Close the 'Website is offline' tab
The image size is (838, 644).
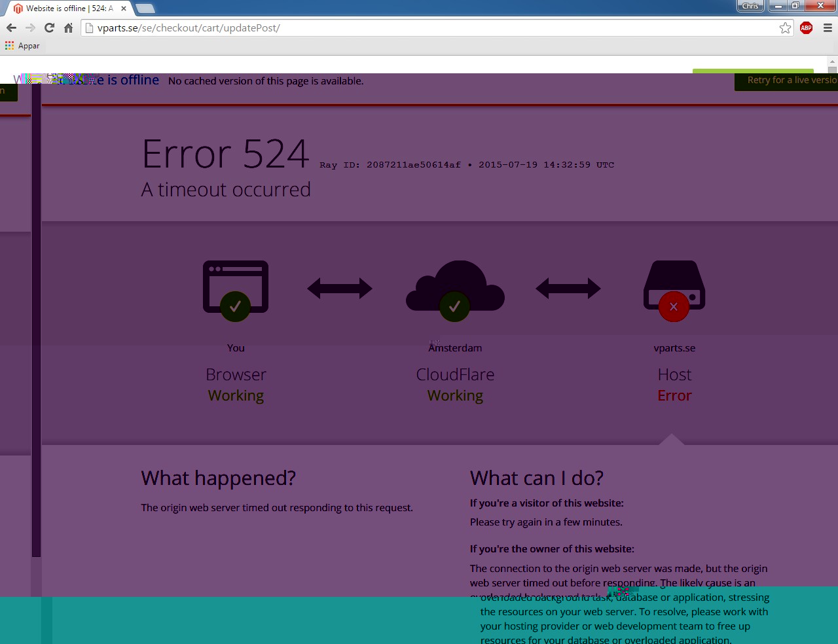[124, 9]
